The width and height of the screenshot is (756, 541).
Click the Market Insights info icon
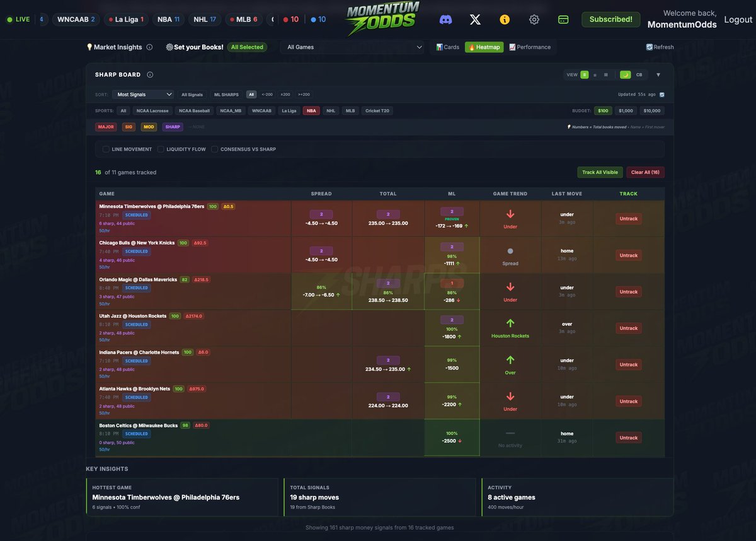click(x=149, y=47)
